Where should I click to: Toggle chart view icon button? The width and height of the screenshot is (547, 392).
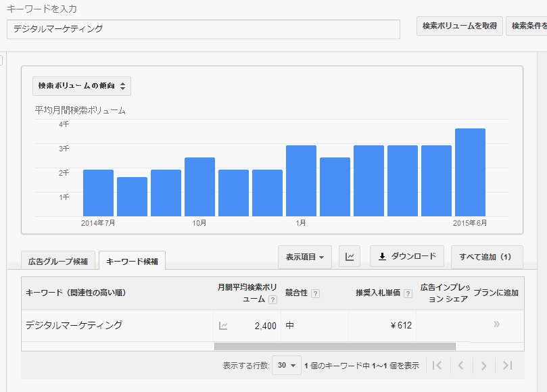click(x=350, y=257)
